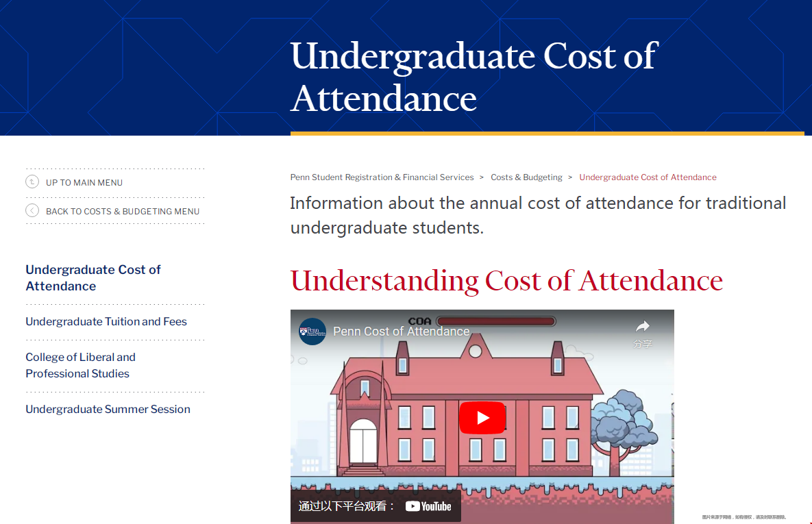Go up via "Up to Main Menu" text
812x524 pixels.
tap(84, 183)
